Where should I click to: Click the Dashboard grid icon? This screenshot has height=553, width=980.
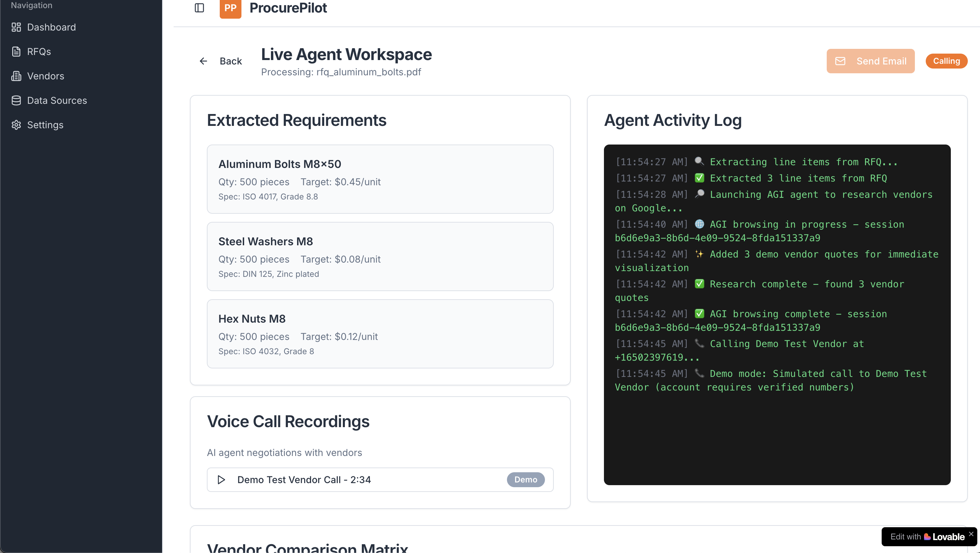point(16,27)
